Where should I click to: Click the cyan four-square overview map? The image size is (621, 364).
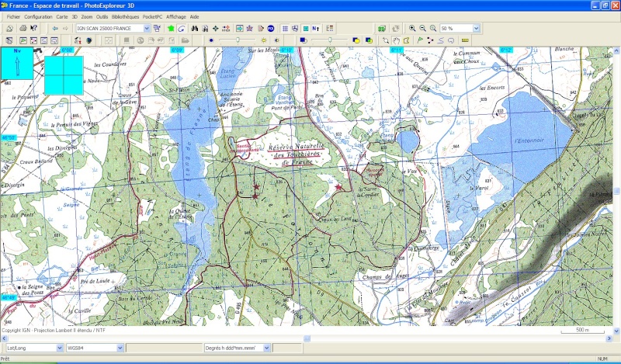[x=64, y=75]
